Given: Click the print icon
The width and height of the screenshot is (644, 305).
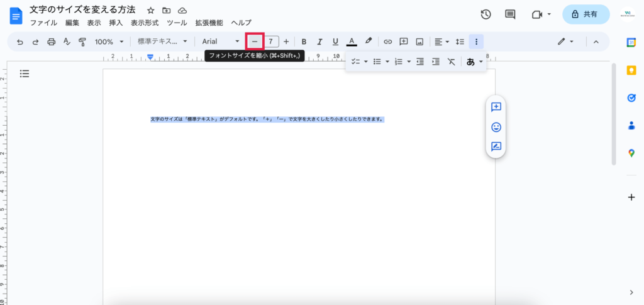Looking at the screenshot, I should point(52,42).
